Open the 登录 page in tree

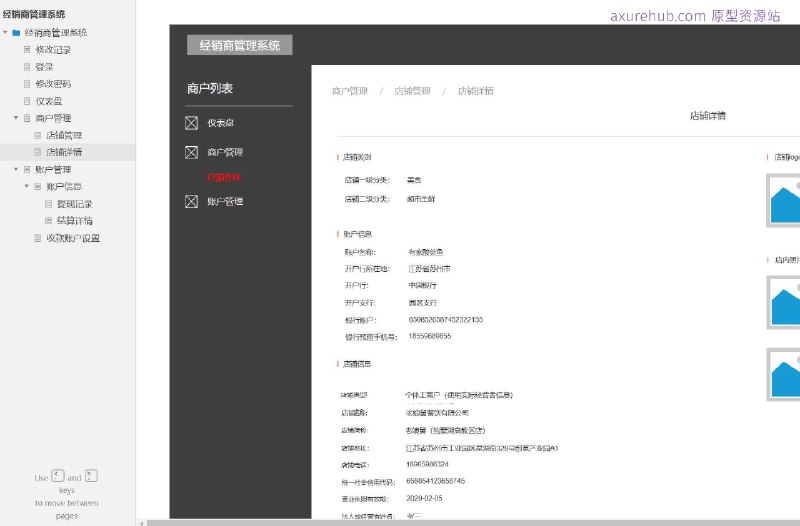[x=44, y=67]
